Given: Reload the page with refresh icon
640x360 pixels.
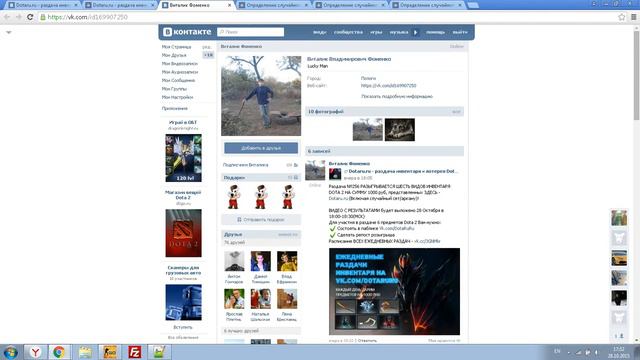Looking at the screenshot, I should point(30,17).
